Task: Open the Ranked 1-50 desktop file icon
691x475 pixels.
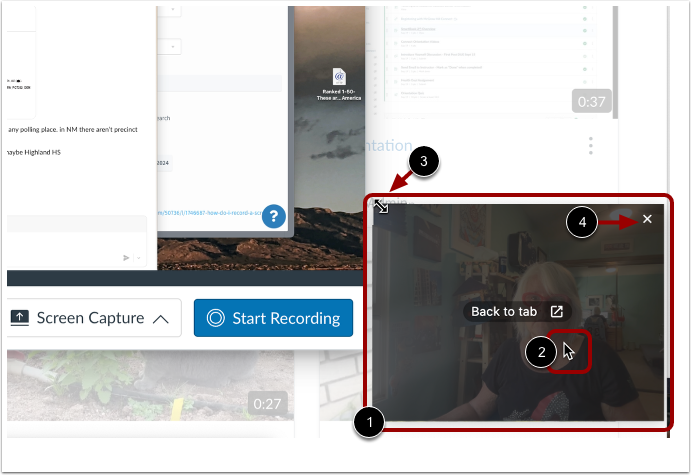Action: (x=339, y=84)
